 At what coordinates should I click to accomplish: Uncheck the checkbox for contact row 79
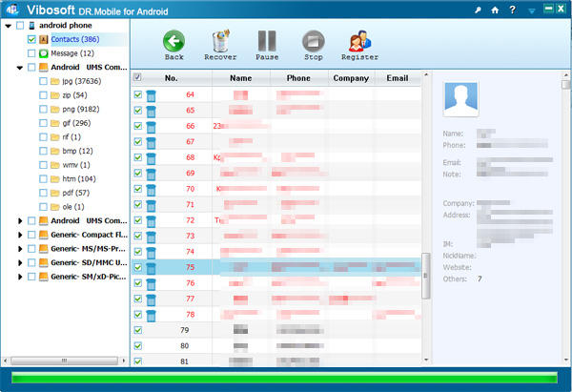coord(137,330)
